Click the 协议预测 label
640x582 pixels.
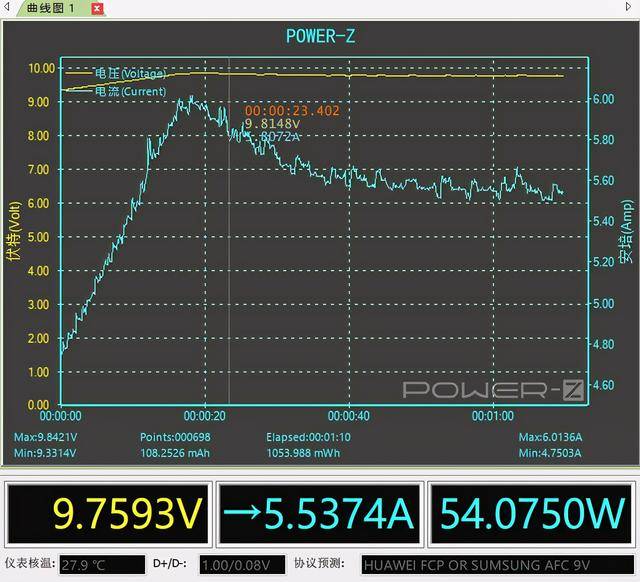[319, 563]
